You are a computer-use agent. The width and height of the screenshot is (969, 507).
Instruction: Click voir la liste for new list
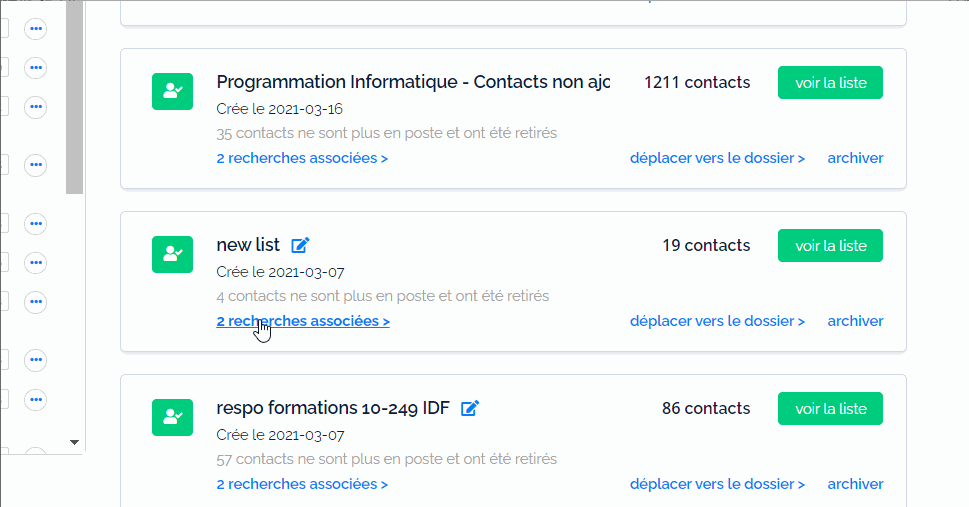click(x=831, y=245)
